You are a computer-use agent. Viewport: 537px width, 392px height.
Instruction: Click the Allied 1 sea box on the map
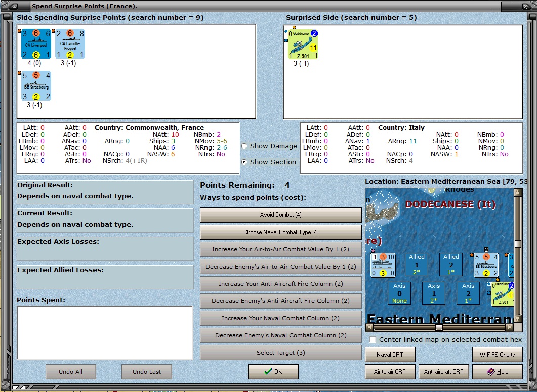(417, 265)
